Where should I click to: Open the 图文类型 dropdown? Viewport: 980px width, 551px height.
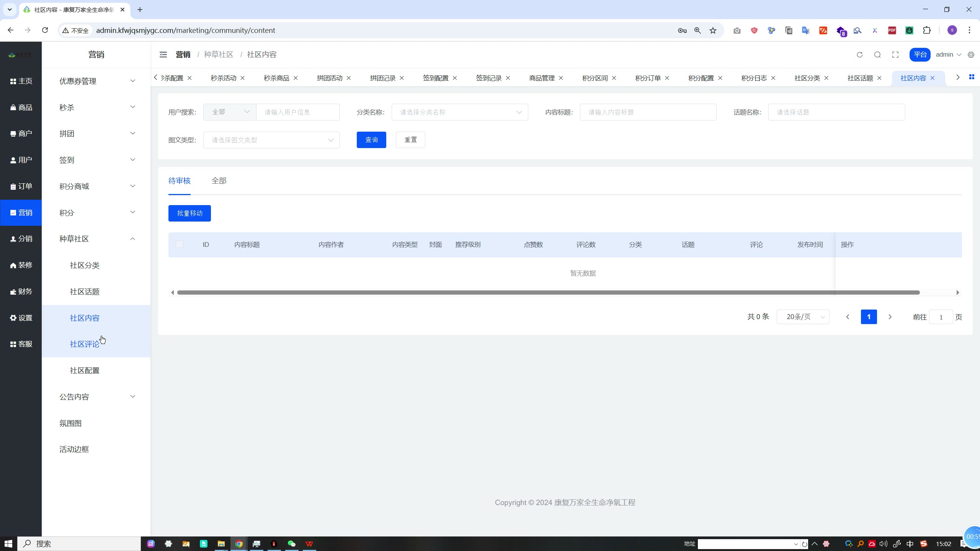pyautogui.click(x=271, y=140)
